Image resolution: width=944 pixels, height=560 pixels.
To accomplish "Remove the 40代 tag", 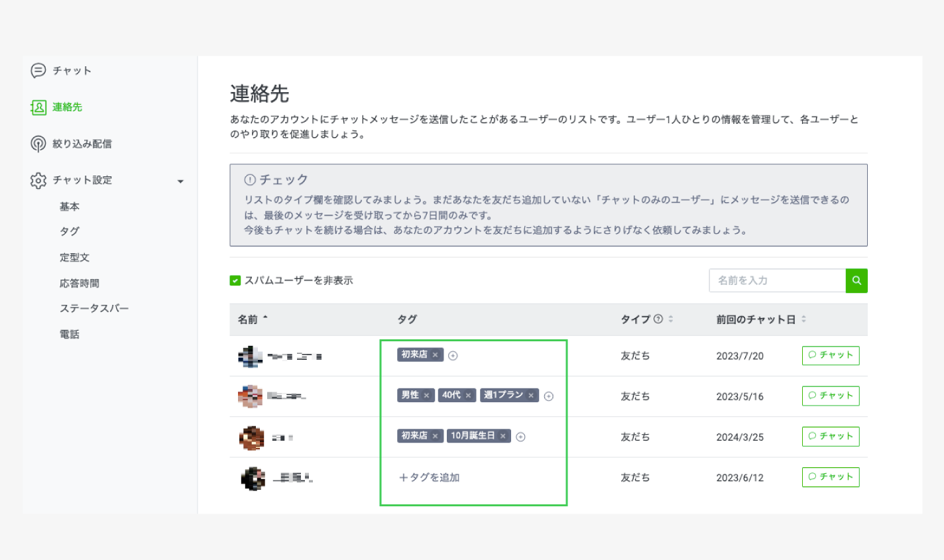I will [468, 396].
